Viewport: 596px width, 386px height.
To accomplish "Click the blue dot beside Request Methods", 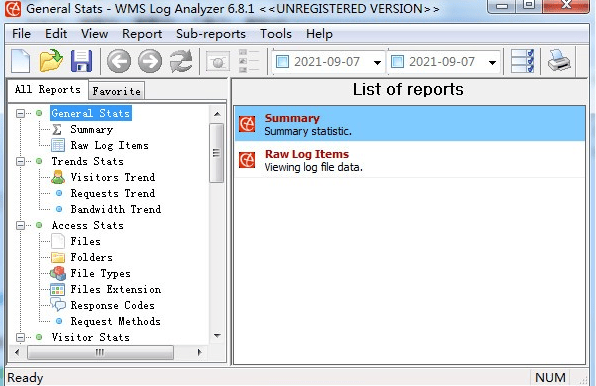I will click(x=59, y=321).
